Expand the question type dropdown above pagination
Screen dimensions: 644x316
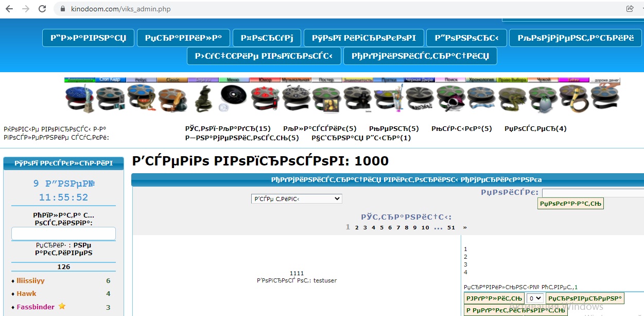297,198
